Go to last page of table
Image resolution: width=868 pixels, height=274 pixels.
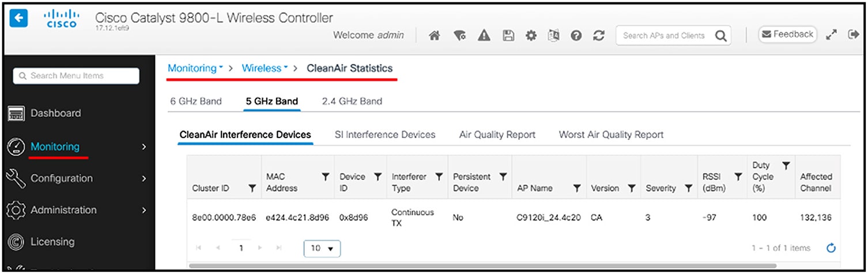pyautogui.click(x=279, y=248)
